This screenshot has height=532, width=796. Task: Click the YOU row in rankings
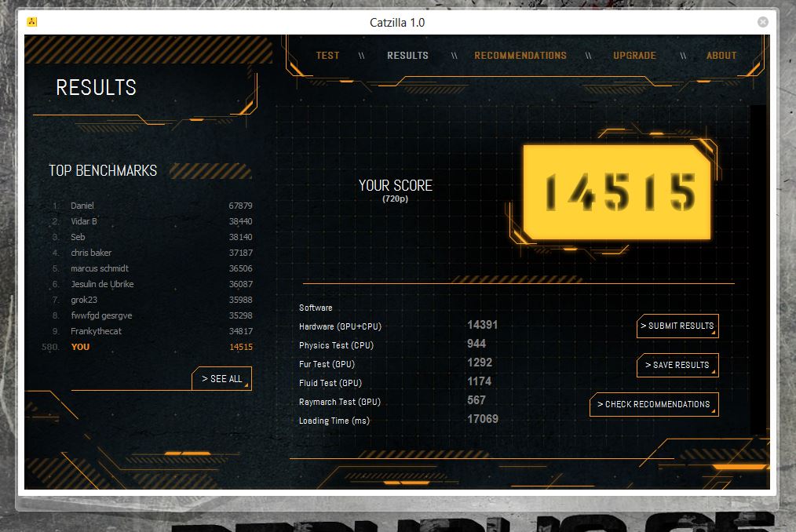(x=148, y=347)
